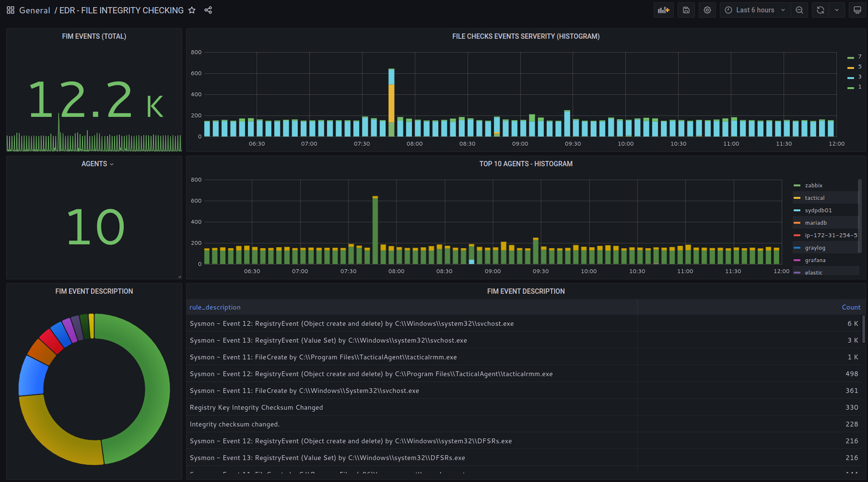The width and height of the screenshot is (868, 482).
Task: Sort table by rule_description column
Action: coord(215,307)
